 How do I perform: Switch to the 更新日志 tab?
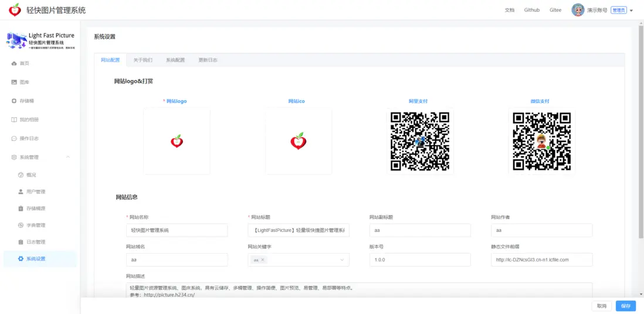[x=208, y=60]
